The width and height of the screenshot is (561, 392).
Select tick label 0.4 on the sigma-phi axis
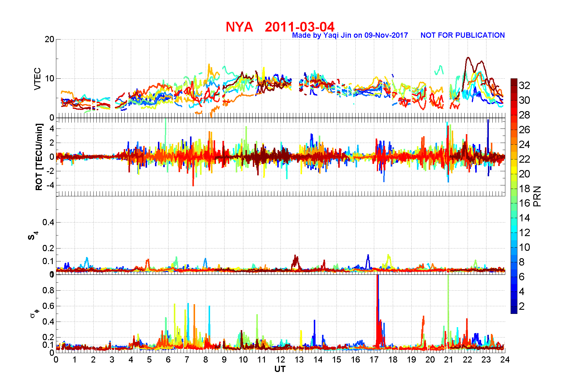[x=48, y=322]
